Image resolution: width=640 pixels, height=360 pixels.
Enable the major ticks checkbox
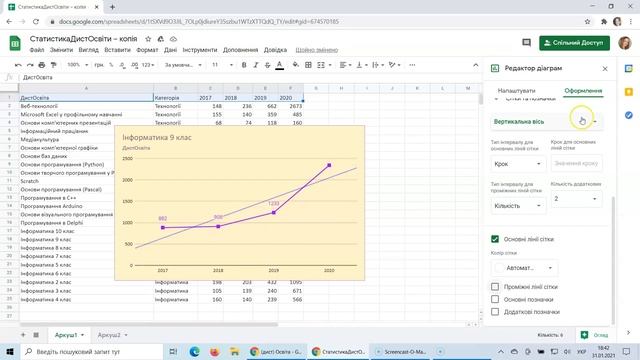[x=495, y=299]
